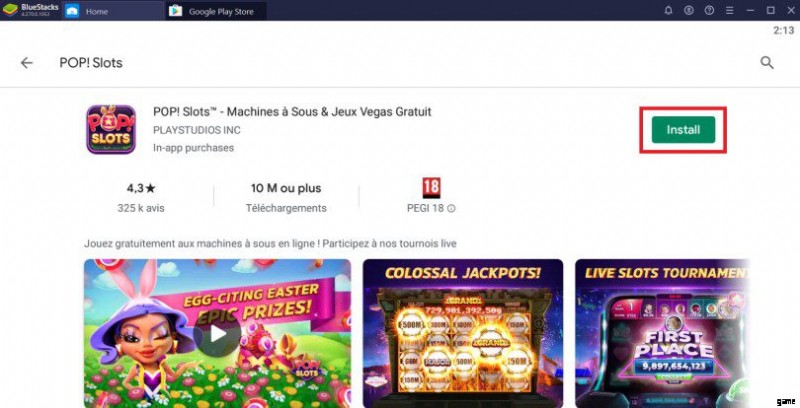Click the PEGI 18 info circle icon
This screenshot has width=800, height=408.
451,208
